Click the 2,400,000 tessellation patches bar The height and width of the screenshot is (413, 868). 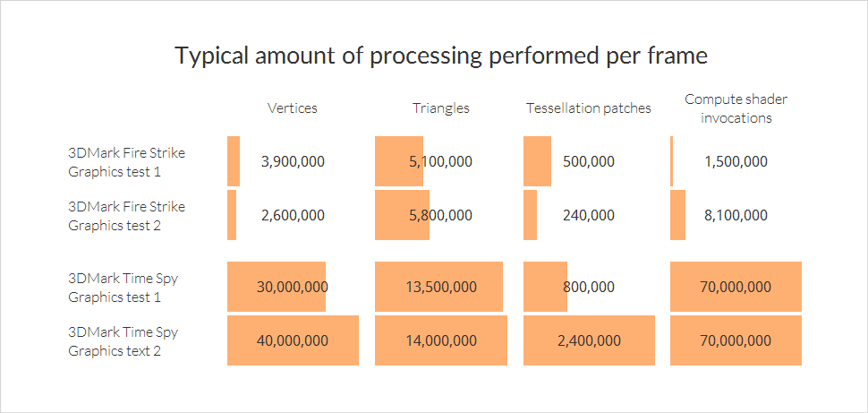[x=589, y=340]
